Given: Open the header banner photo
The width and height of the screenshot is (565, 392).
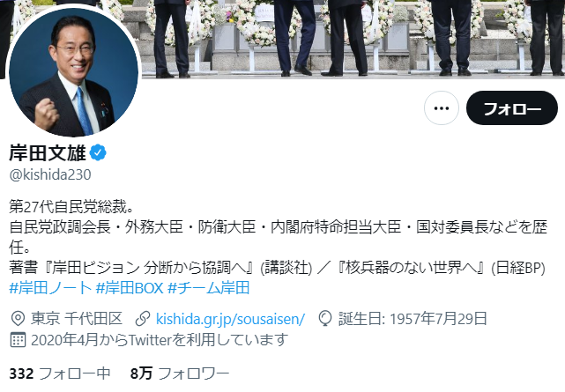Looking at the screenshot, I should coord(353,38).
